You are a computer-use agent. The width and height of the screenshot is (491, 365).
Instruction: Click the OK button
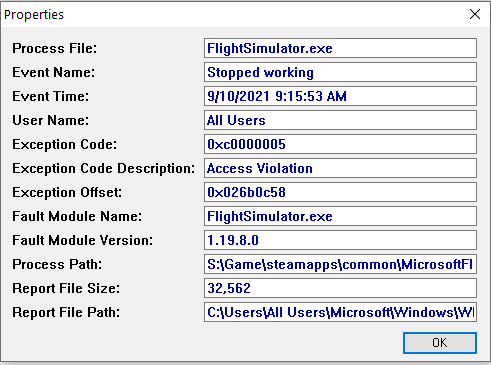click(440, 343)
